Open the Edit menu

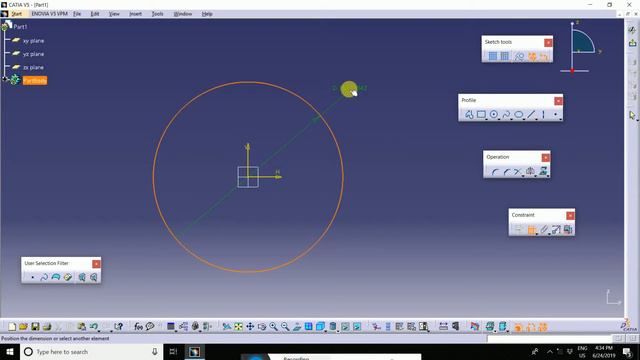[95, 14]
